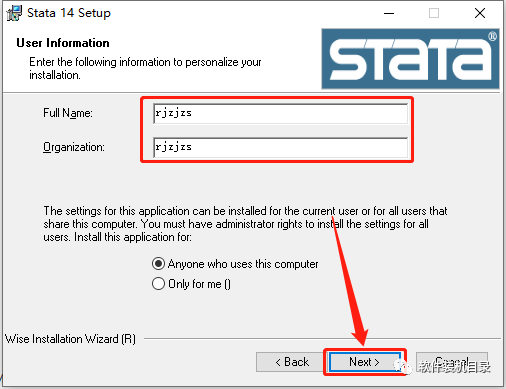The height and width of the screenshot is (389, 506).
Task: Click the Stata 14 Setup title text
Action: click(69, 13)
